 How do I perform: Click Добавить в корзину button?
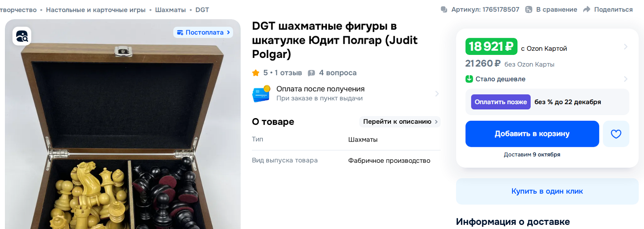pyautogui.click(x=532, y=134)
